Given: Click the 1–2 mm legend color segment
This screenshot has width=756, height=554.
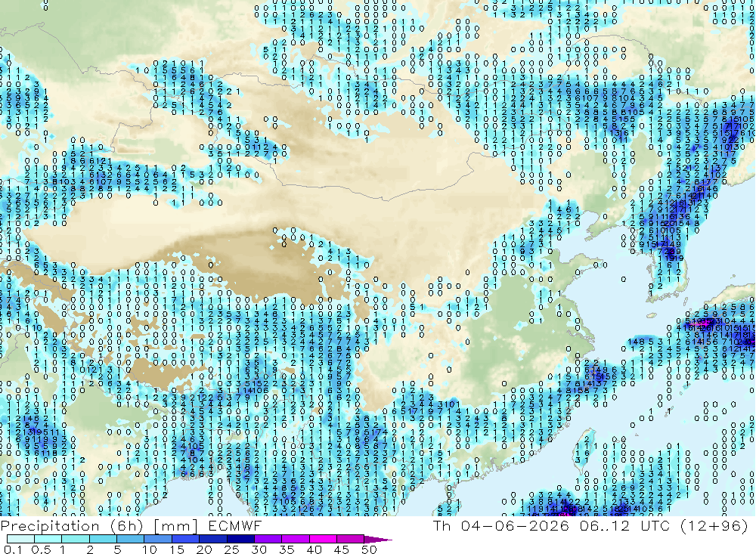Looking at the screenshot, I should pyautogui.click(x=75, y=539).
